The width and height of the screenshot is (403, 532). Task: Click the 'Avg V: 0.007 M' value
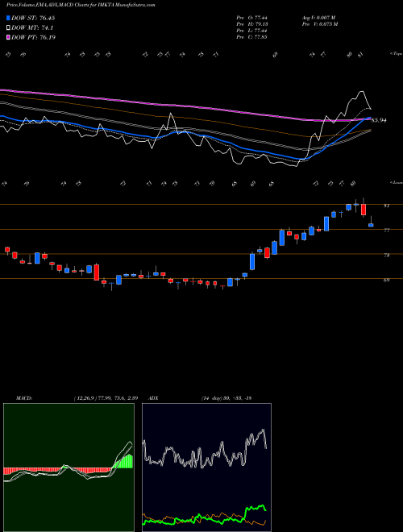click(x=318, y=18)
